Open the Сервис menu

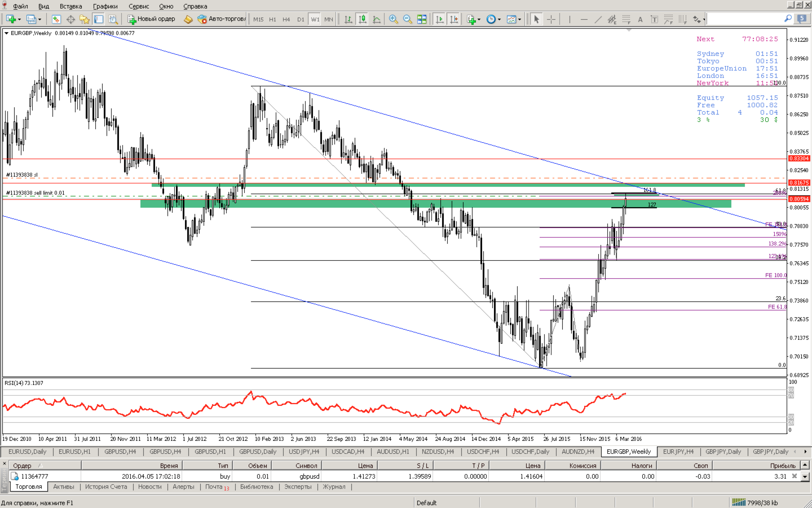point(139,6)
